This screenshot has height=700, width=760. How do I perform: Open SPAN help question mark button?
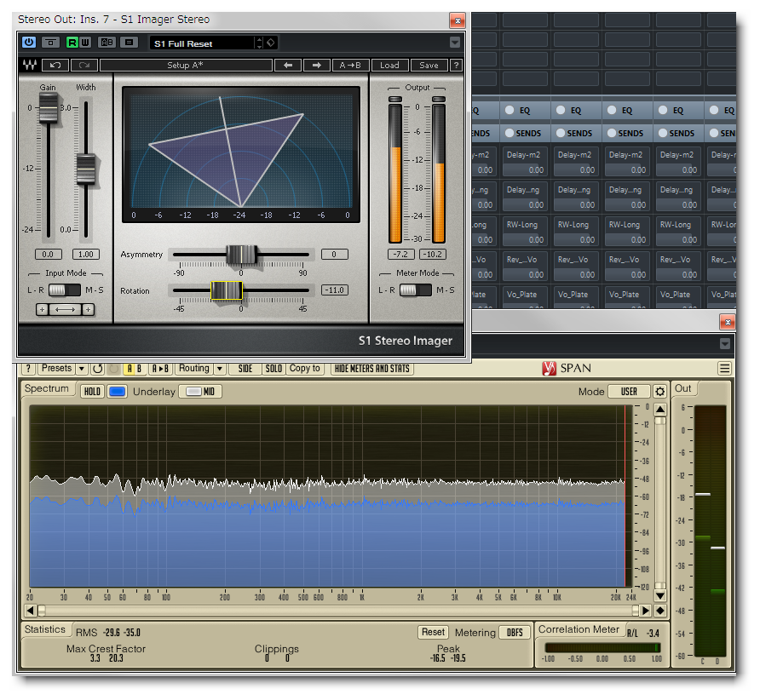pyautogui.click(x=29, y=369)
